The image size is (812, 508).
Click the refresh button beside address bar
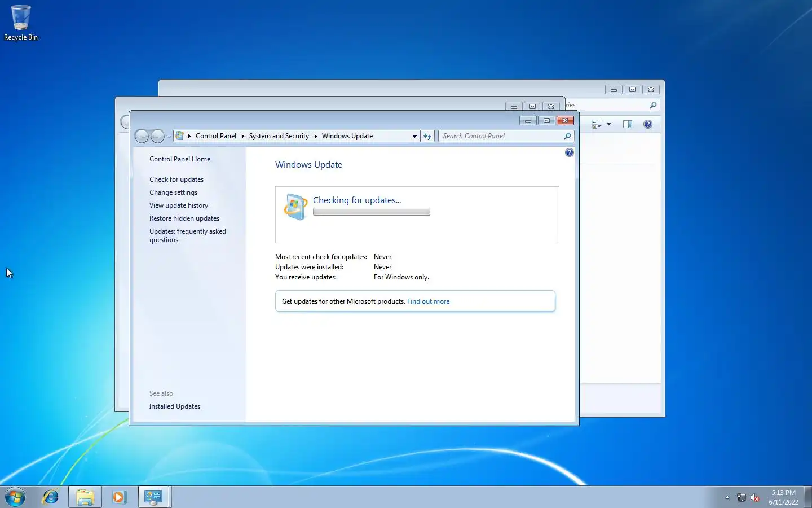[x=427, y=136]
